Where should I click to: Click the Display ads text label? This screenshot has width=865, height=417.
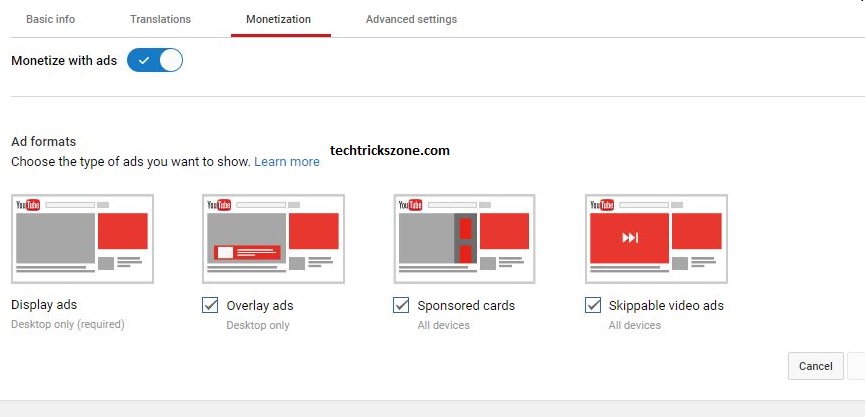(44, 305)
